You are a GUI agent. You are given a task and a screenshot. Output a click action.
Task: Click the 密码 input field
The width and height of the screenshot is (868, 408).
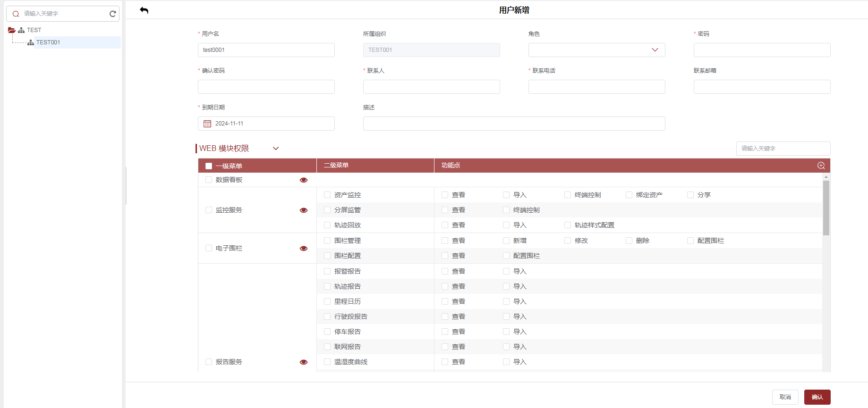[762, 50]
